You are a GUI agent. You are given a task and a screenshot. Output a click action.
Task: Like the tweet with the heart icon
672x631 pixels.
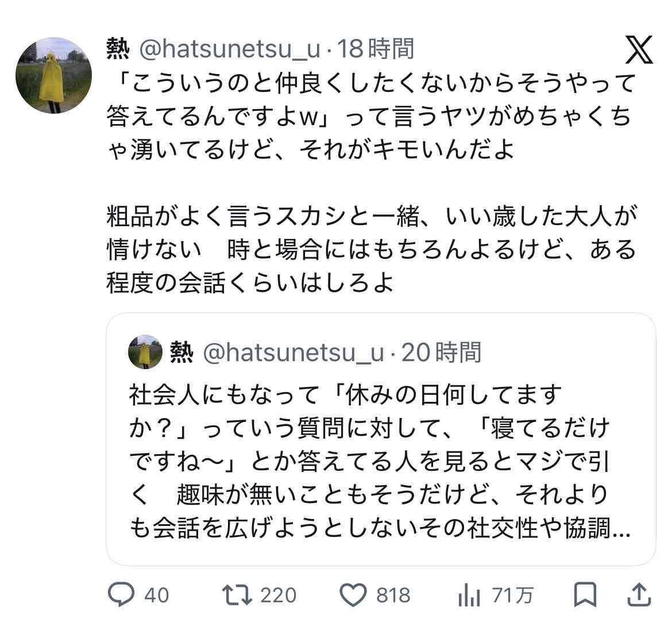tap(353, 595)
